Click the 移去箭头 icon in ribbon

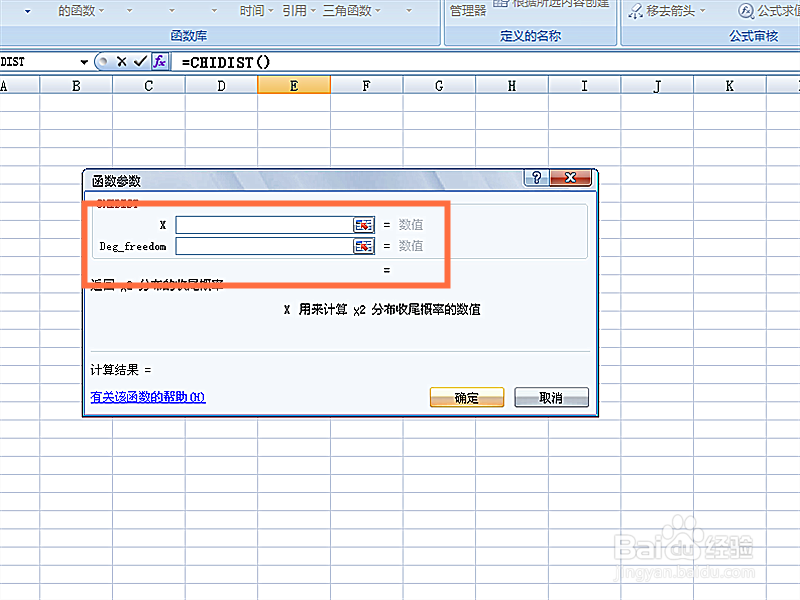coord(635,11)
